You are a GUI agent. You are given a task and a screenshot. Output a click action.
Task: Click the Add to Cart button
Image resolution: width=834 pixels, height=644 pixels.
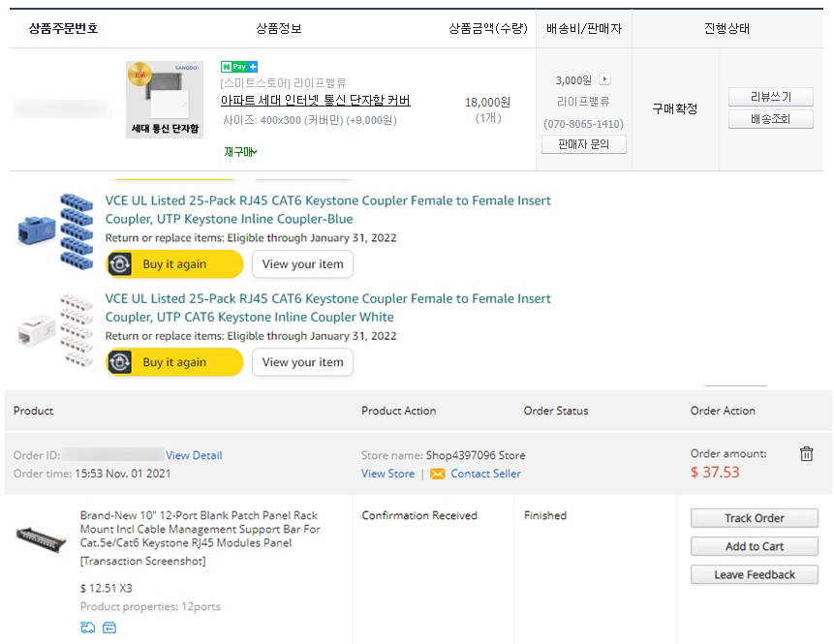[x=755, y=546]
